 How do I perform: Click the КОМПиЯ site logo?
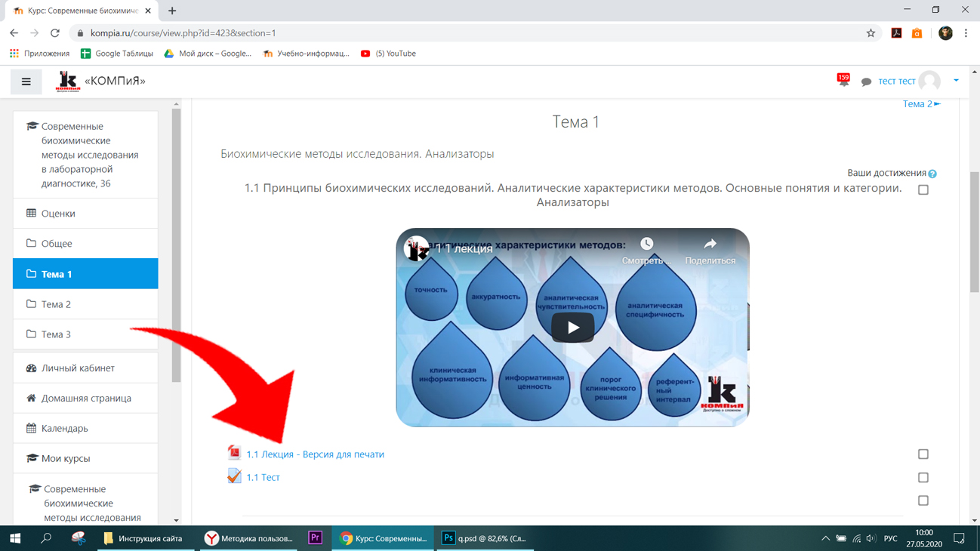[68, 82]
